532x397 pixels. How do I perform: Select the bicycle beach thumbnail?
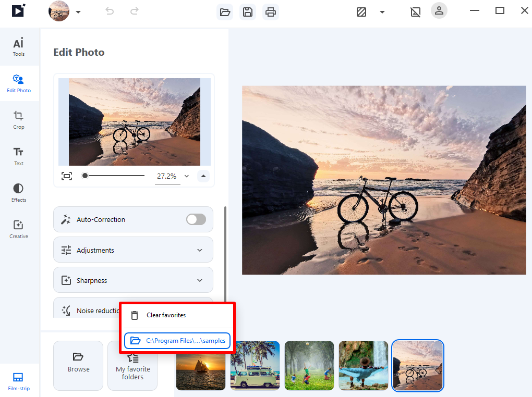418,365
